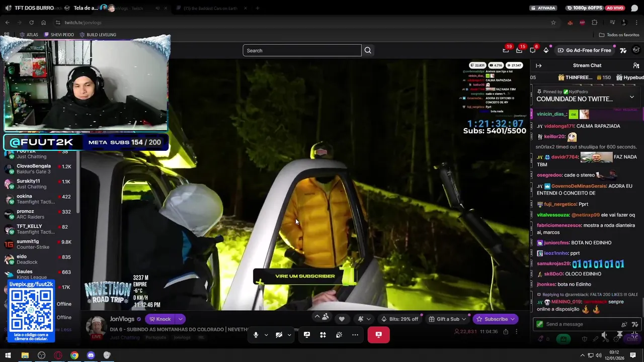The height and width of the screenshot is (362, 644).
Task: Click the search magnifier button
Action: tap(368, 50)
